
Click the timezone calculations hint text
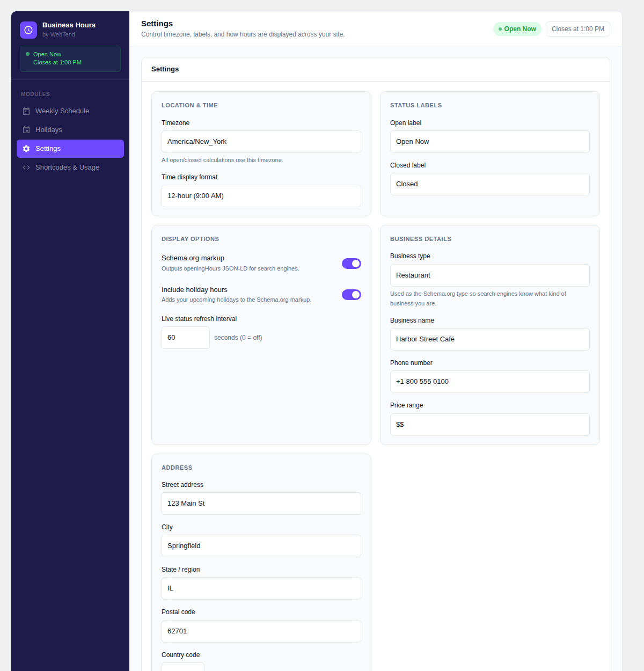pos(222,160)
